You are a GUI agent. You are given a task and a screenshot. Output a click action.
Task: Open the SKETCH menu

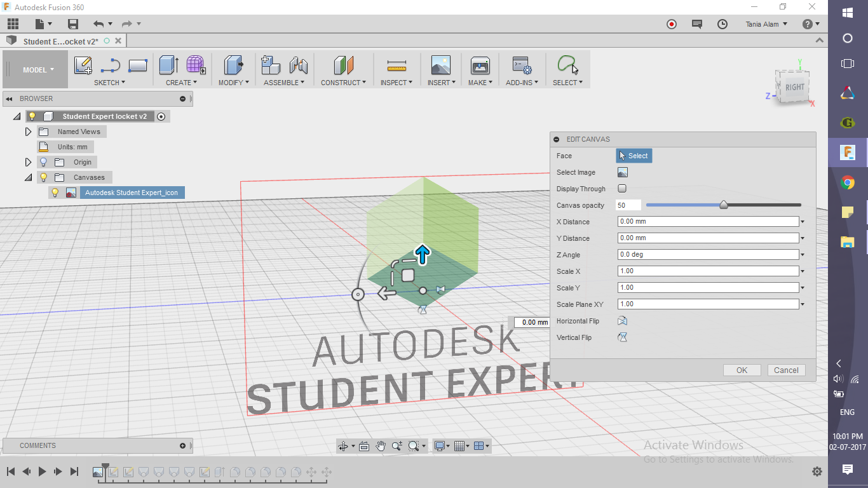click(110, 83)
